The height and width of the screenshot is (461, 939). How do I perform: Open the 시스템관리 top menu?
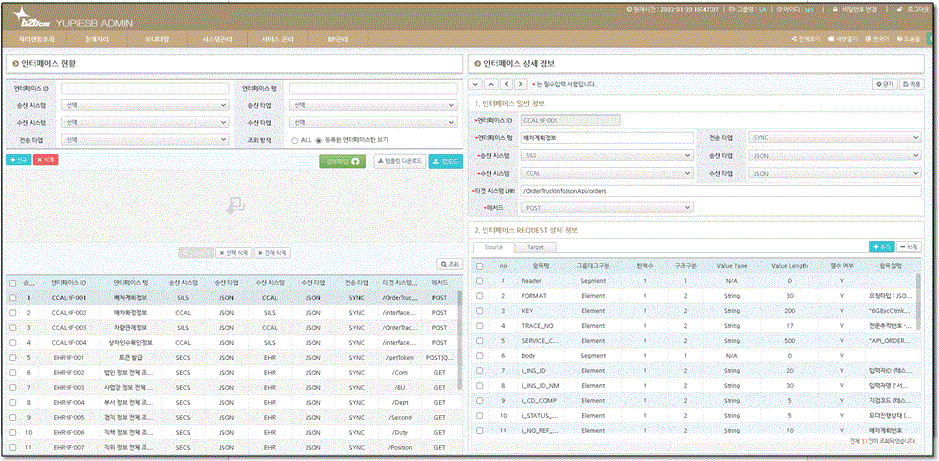(218, 39)
